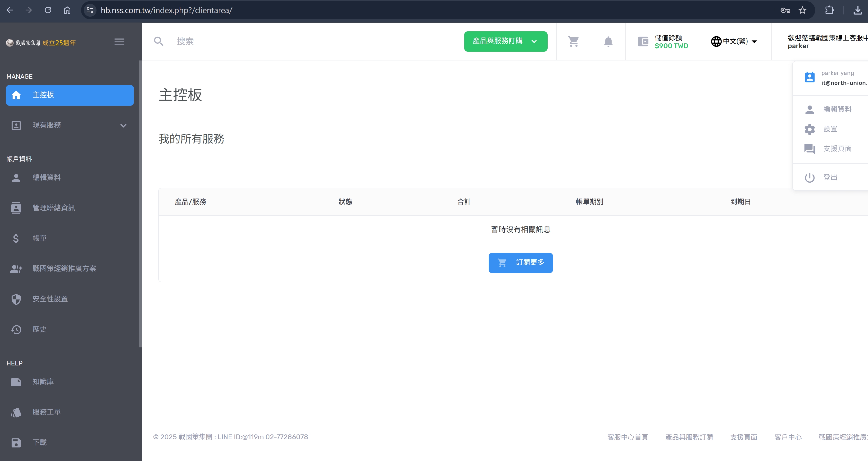The image size is (868, 461).
Task: Open the notifications bell icon
Action: coord(608,41)
